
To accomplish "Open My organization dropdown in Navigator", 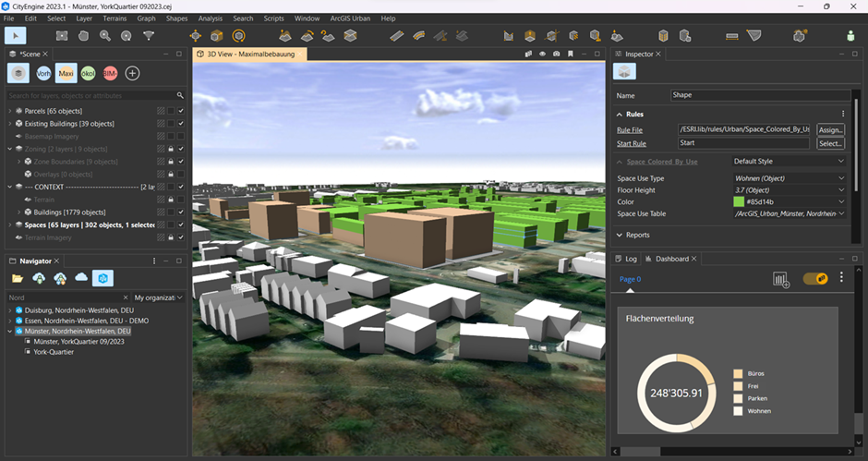I will 158,297.
